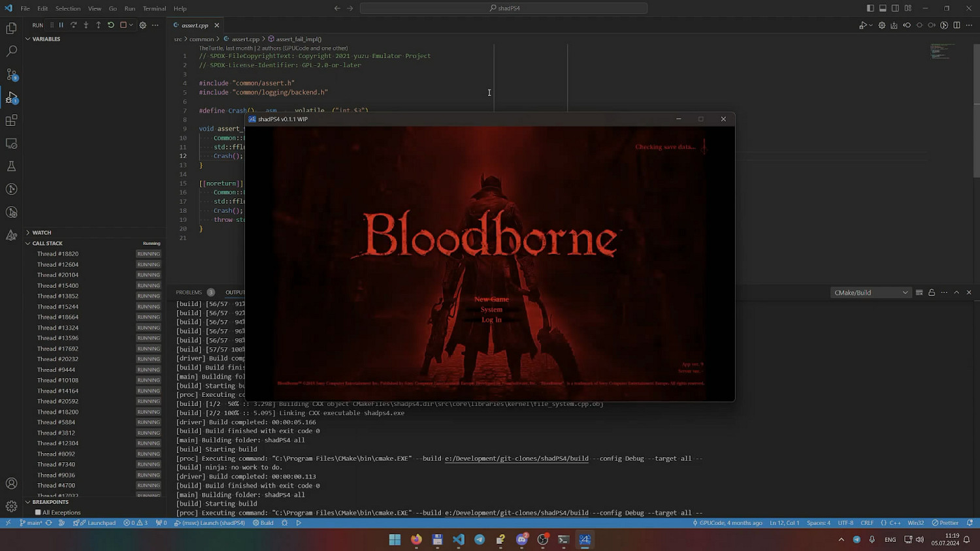The height and width of the screenshot is (551, 980).
Task: Select Thread #18820 in call stack
Action: (57, 254)
